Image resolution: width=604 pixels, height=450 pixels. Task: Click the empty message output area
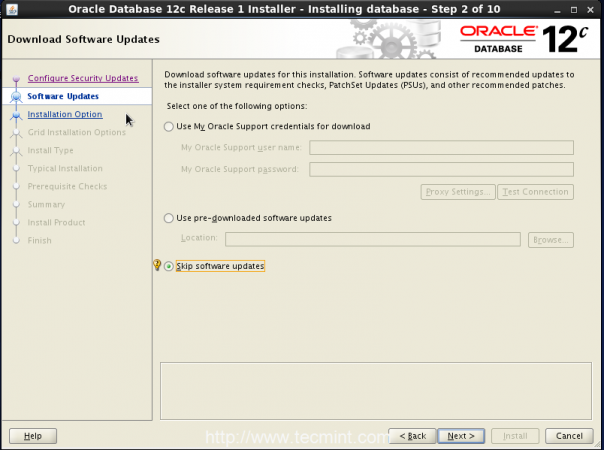click(x=376, y=391)
